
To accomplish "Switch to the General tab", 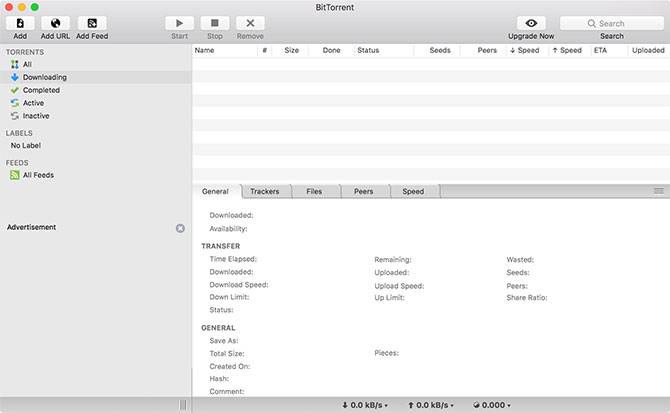I will coord(215,191).
